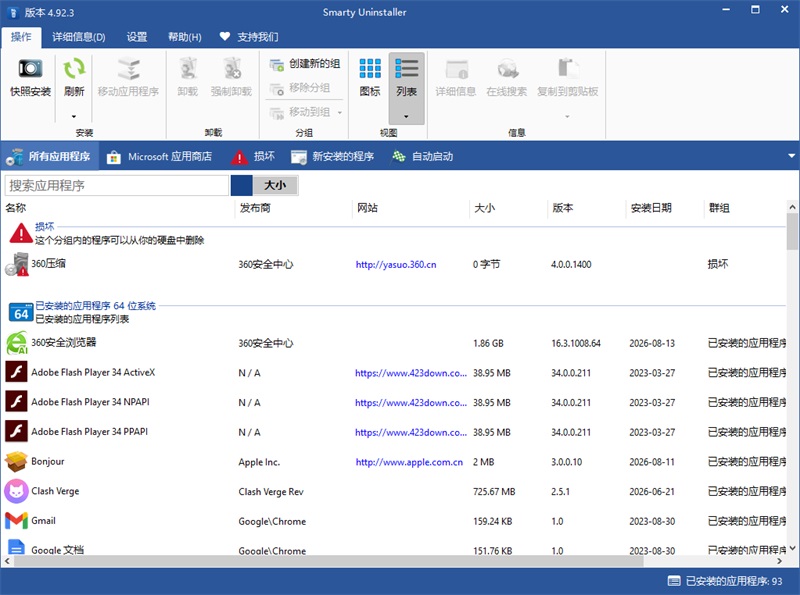Sort by the 发布商 column header
The width and height of the screenshot is (800, 595).
click(255, 208)
